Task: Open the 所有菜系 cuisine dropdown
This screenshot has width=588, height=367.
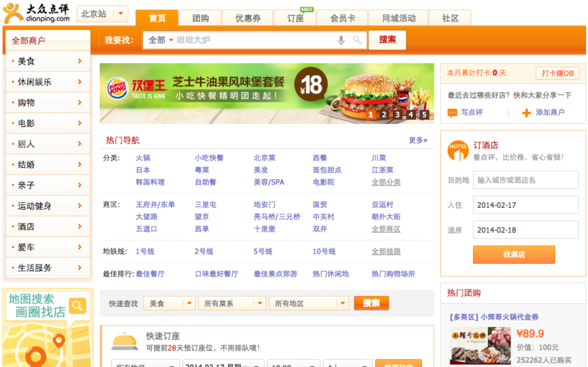Action: [x=231, y=303]
